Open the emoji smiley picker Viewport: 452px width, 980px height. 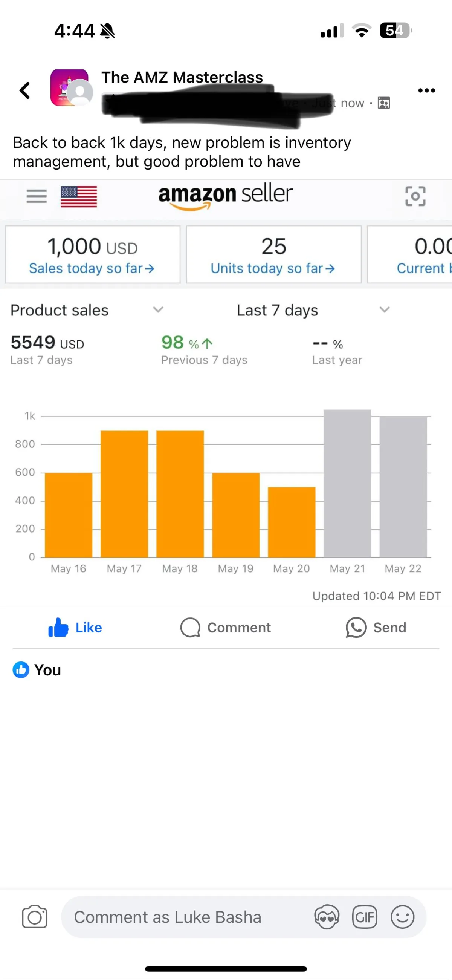(402, 917)
